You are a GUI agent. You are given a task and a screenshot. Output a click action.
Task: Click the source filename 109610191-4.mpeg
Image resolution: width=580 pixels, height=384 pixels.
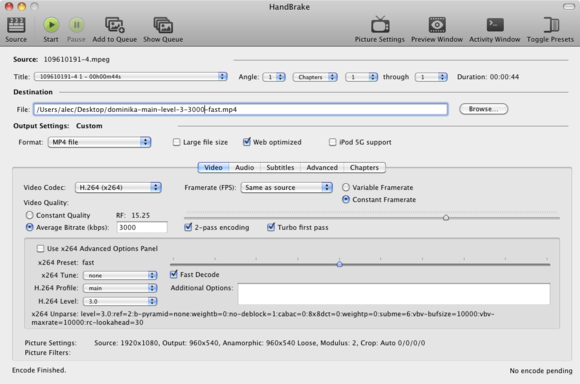[77, 59]
